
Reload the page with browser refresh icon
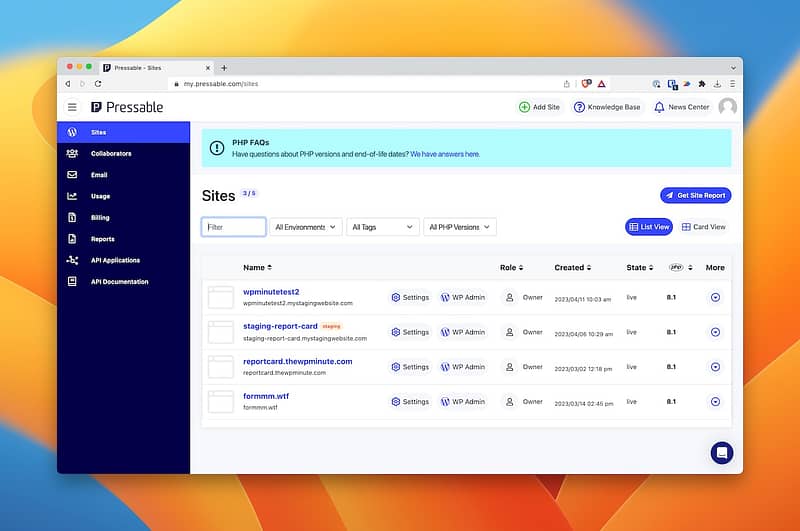coord(98,84)
